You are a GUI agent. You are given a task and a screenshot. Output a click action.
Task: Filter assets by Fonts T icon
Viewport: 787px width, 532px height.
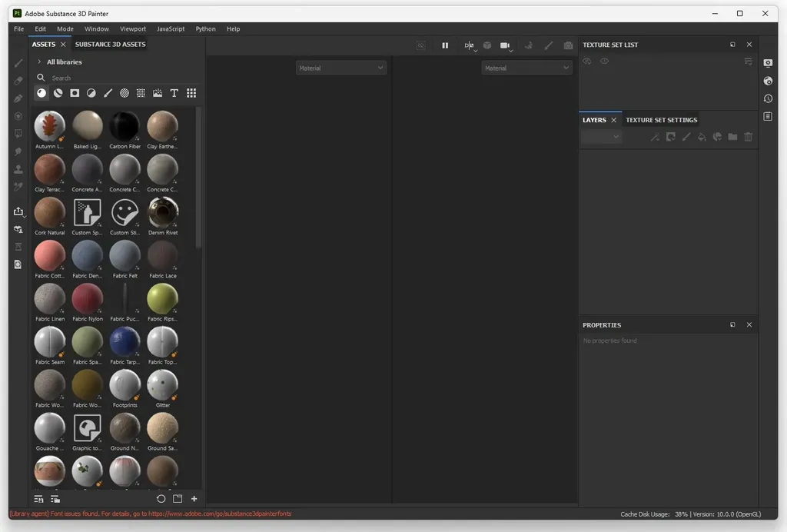(x=174, y=93)
